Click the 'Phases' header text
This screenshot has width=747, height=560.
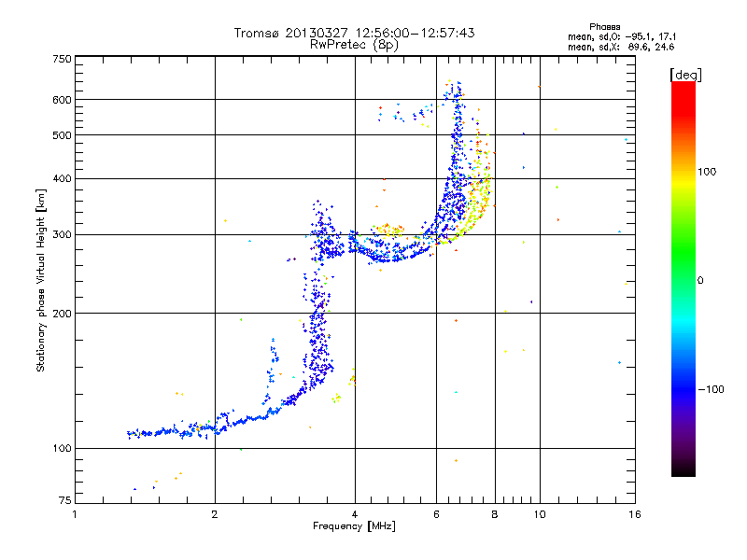[604, 27]
